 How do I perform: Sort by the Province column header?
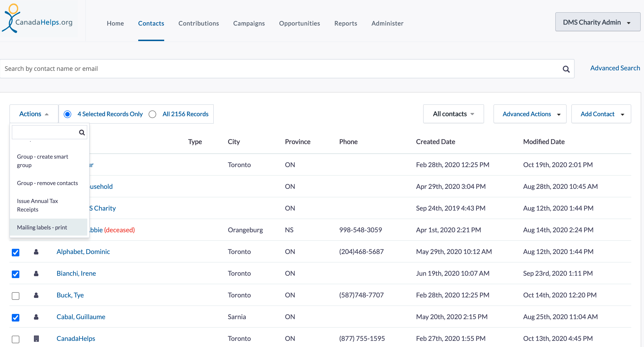pyautogui.click(x=297, y=142)
